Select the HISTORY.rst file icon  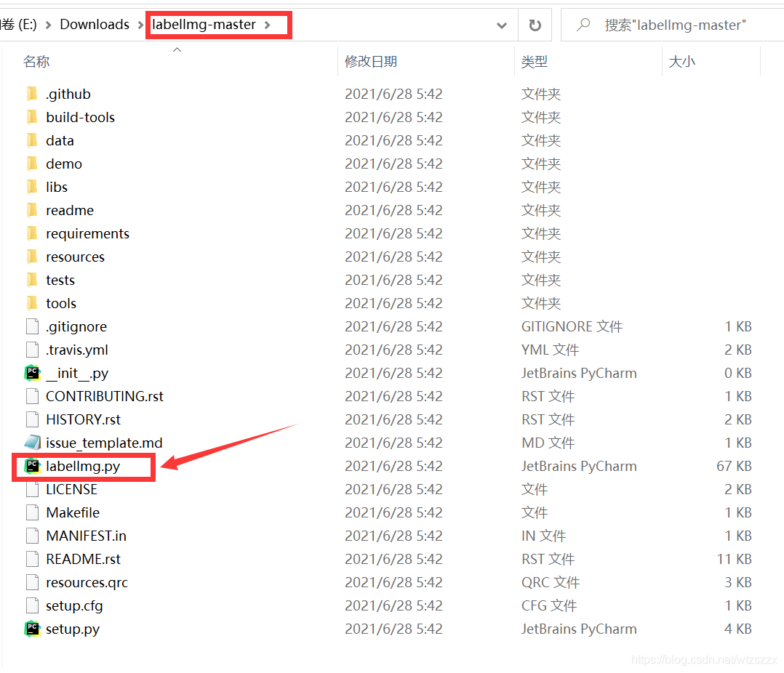pyautogui.click(x=33, y=419)
